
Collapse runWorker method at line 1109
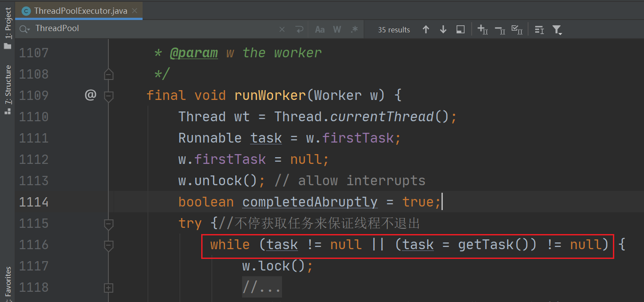[x=108, y=95]
